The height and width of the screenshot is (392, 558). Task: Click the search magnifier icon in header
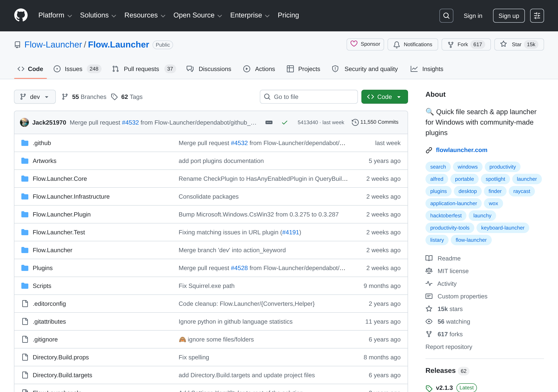pos(446,16)
